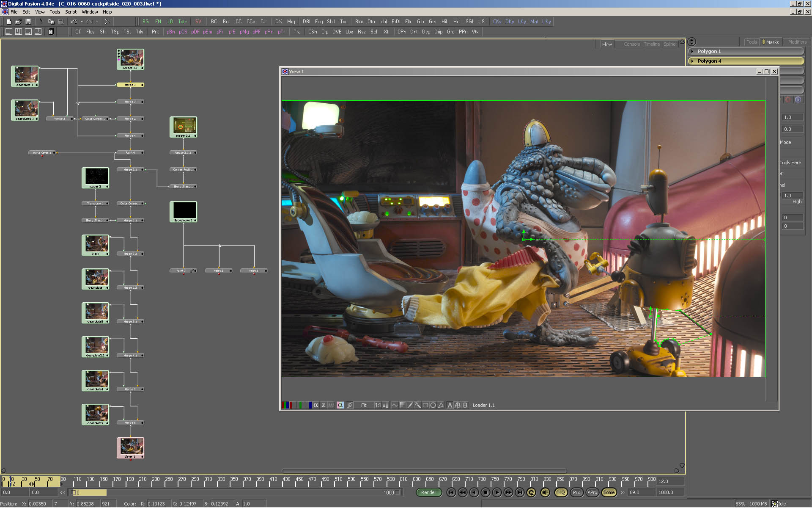The width and height of the screenshot is (812, 508).
Task: Toggle loop playback button
Action: tap(531, 492)
